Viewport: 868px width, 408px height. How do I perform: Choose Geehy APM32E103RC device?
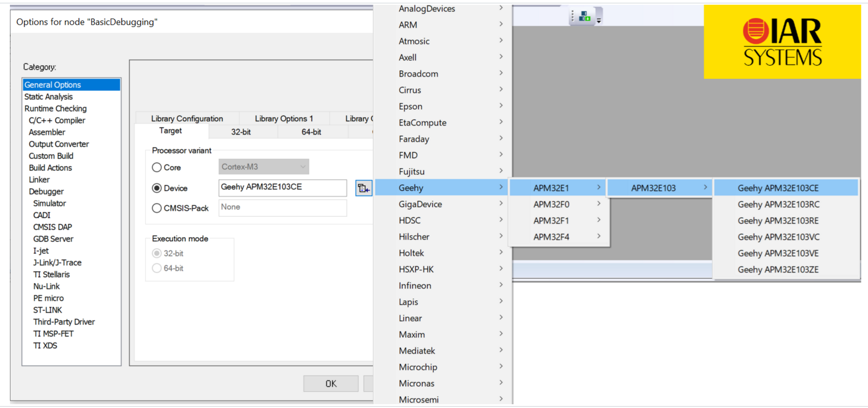(786, 204)
